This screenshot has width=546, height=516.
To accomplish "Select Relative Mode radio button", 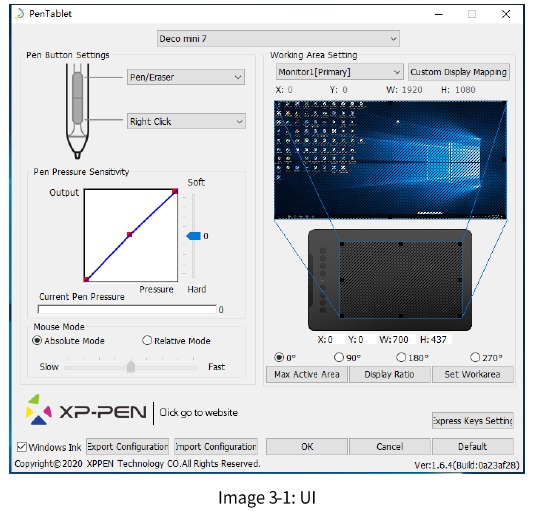I will pyautogui.click(x=147, y=340).
